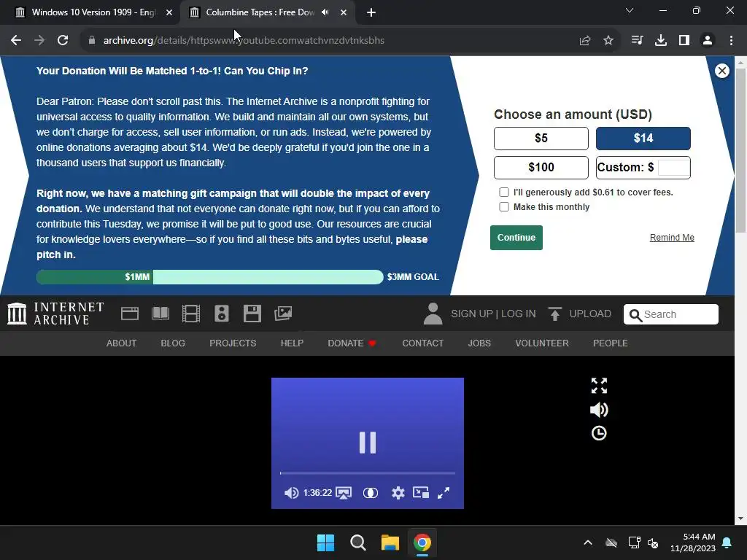Click the address bar URL
Screen dimensions: 747x560
[244, 41]
